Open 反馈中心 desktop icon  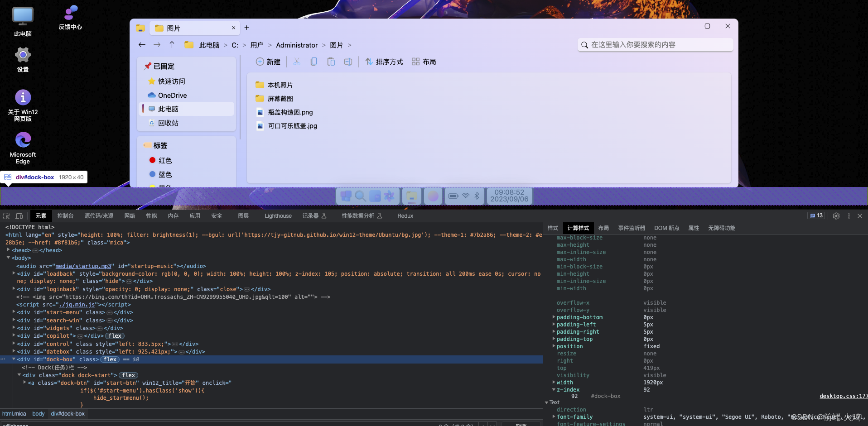(70, 18)
